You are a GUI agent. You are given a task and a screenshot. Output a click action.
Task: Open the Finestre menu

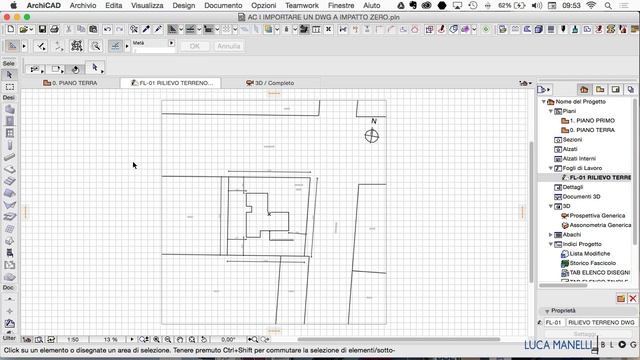[341, 6]
